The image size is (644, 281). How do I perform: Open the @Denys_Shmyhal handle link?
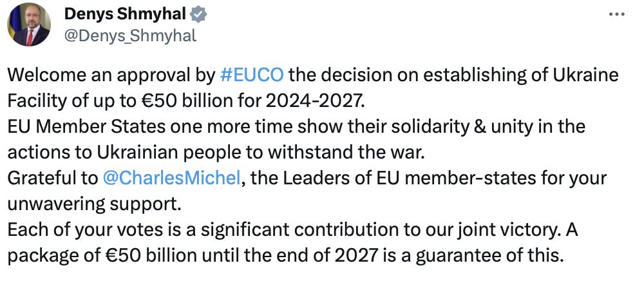[x=130, y=35]
